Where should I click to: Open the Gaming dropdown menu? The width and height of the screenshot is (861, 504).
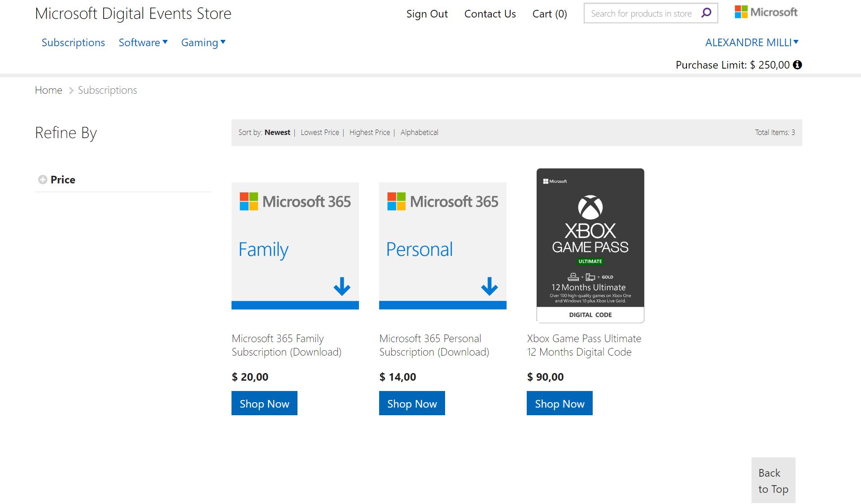click(203, 42)
